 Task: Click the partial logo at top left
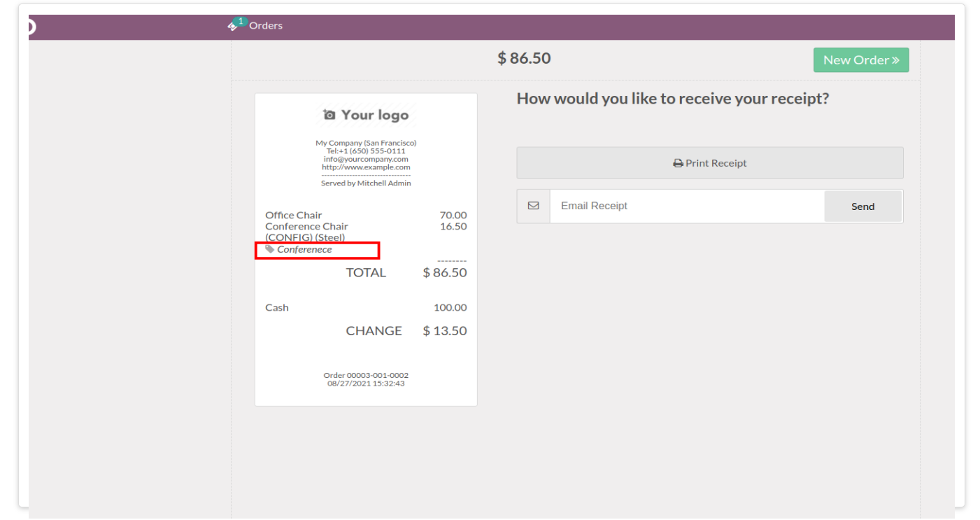[x=31, y=27]
